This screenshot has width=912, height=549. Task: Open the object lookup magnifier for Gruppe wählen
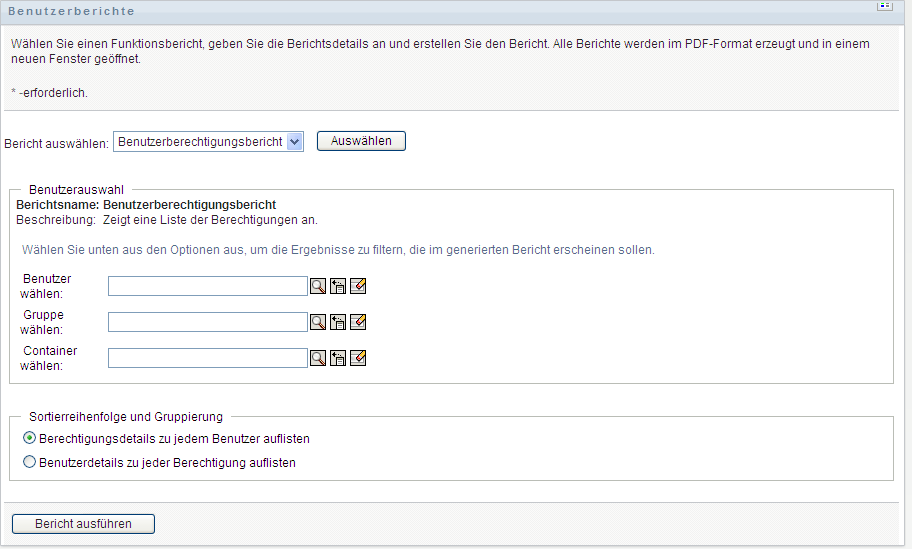[x=318, y=322]
